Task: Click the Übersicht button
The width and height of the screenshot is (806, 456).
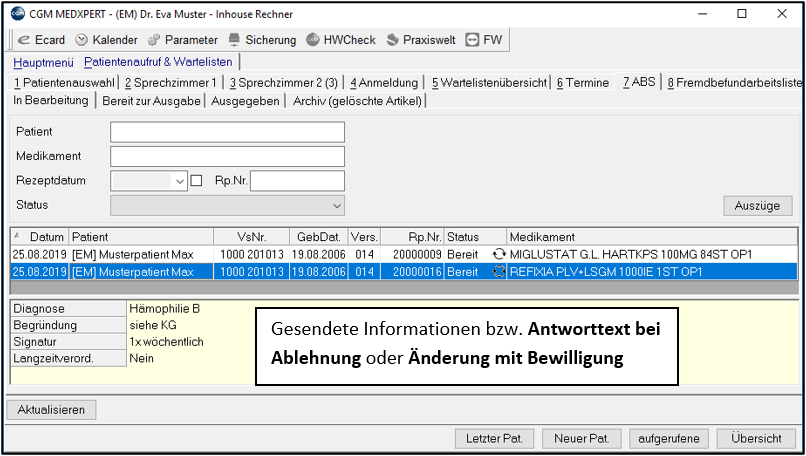Action: point(756,439)
